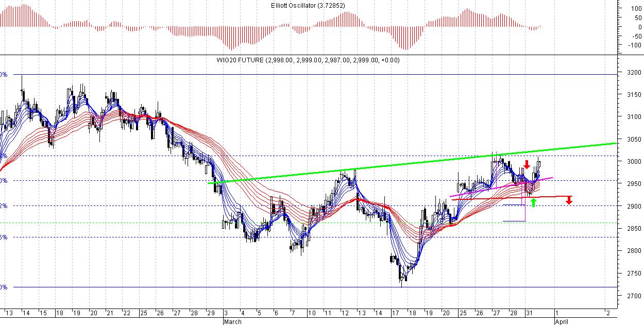
Task: Select the green rising trendline
Action: pos(412,163)
